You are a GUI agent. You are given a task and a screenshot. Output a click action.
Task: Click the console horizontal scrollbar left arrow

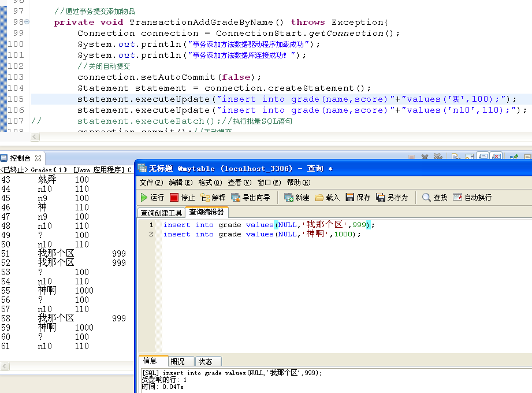click(x=5, y=366)
